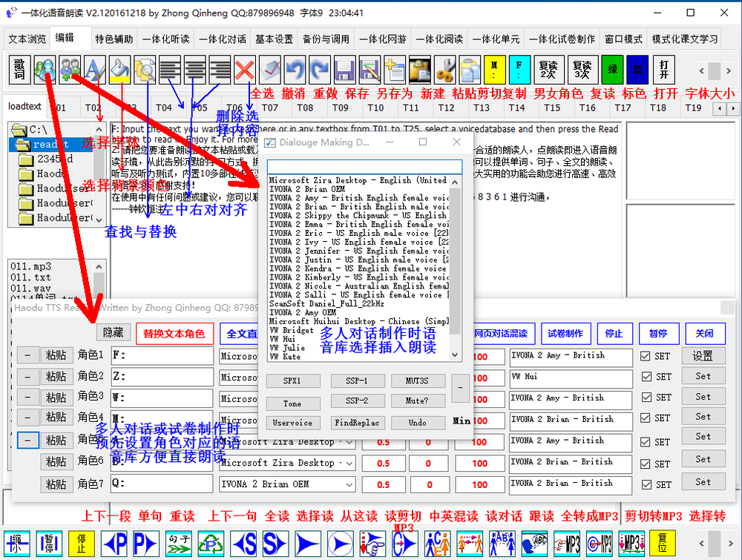742x560 pixels.
Task: Open the 一体化试卷制作 tab
Action: [x=562, y=39]
